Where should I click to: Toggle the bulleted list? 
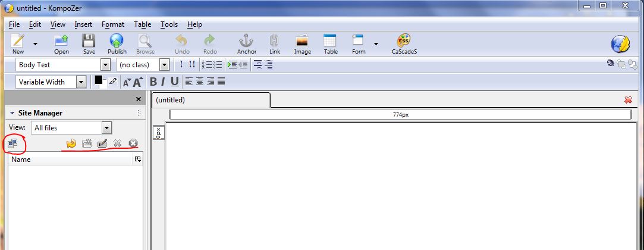pos(218,64)
